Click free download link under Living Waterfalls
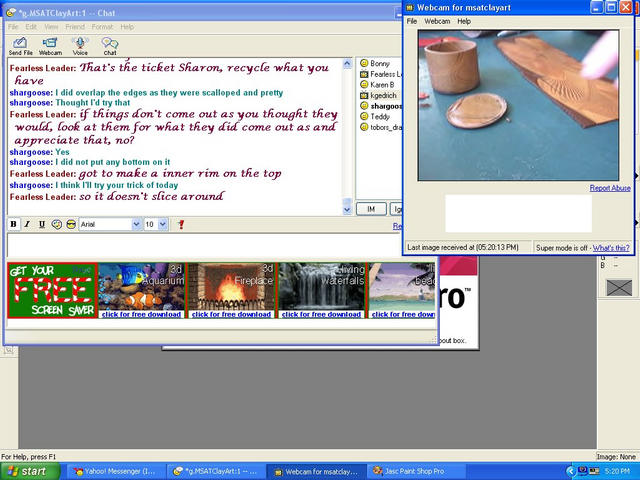This screenshot has width=640, height=480. click(x=321, y=314)
